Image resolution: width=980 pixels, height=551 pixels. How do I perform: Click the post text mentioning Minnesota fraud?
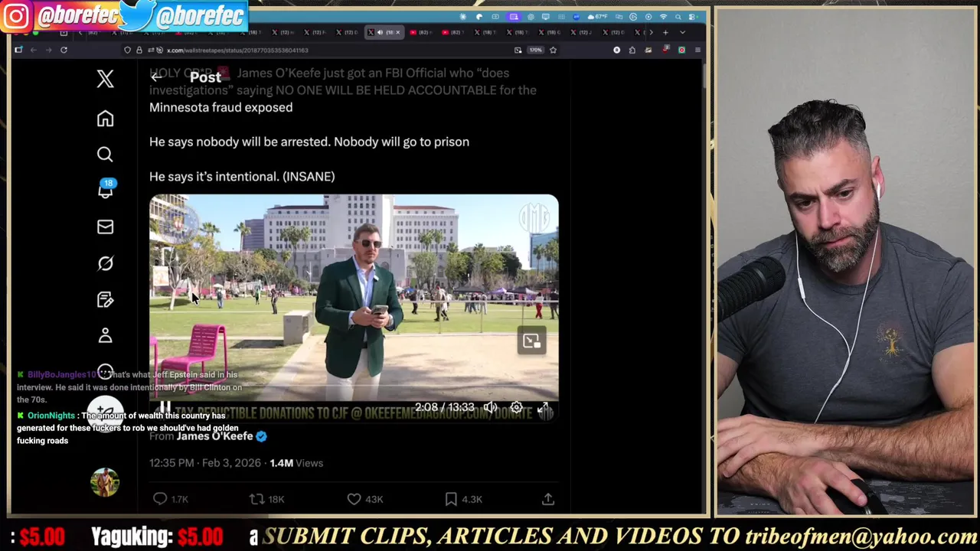click(x=343, y=90)
